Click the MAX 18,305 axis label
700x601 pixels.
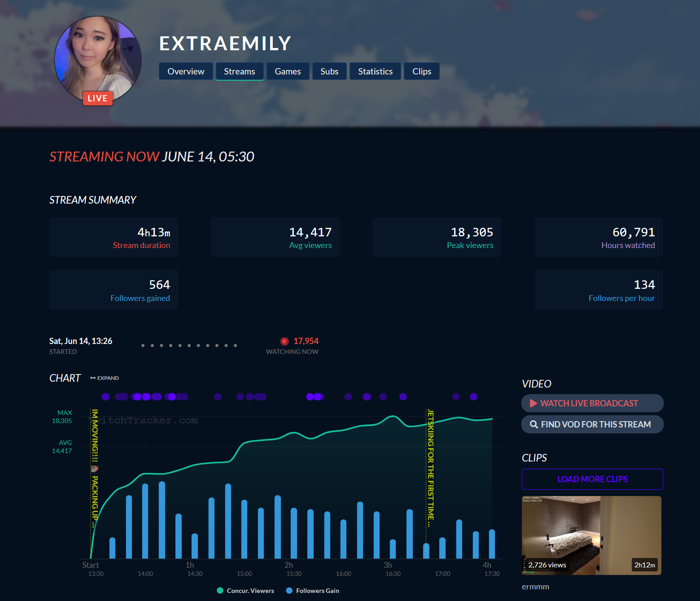coord(62,417)
